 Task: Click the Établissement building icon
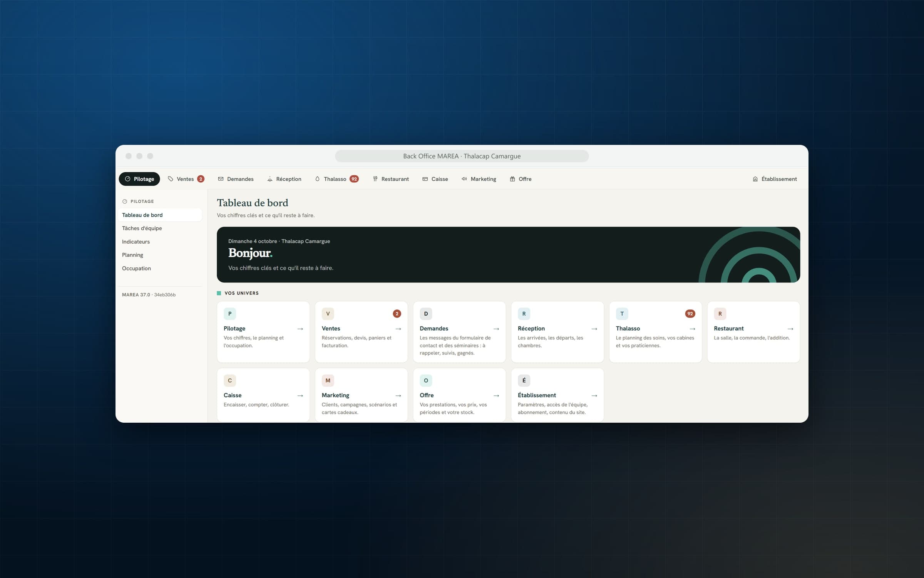pos(755,179)
